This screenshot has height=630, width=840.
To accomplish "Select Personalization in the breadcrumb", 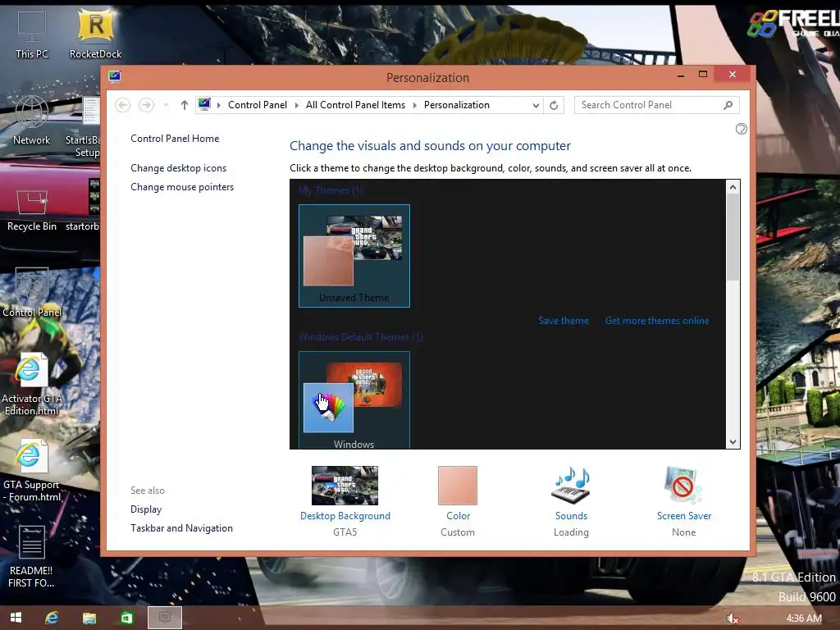I will click(x=456, y=105).
